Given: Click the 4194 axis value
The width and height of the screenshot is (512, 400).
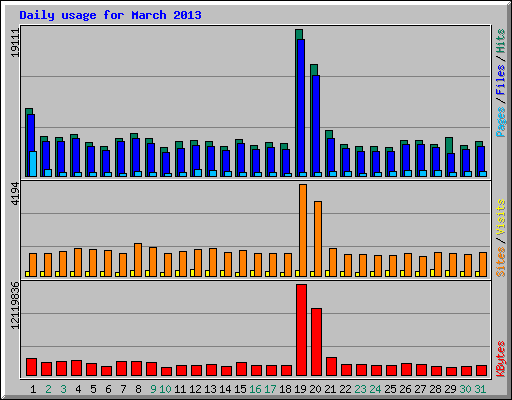Looking at the screenshot, I should coord(15,193).
